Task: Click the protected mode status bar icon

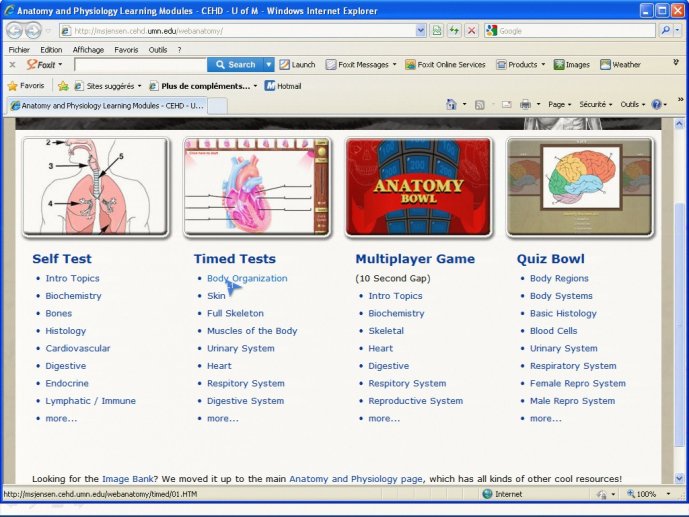Action: (602, 495)
